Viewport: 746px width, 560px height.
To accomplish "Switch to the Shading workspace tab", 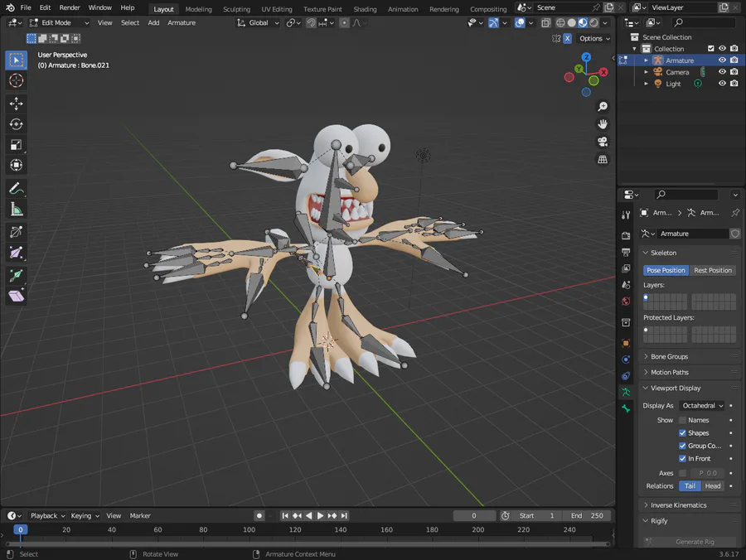I will point(365,9).
